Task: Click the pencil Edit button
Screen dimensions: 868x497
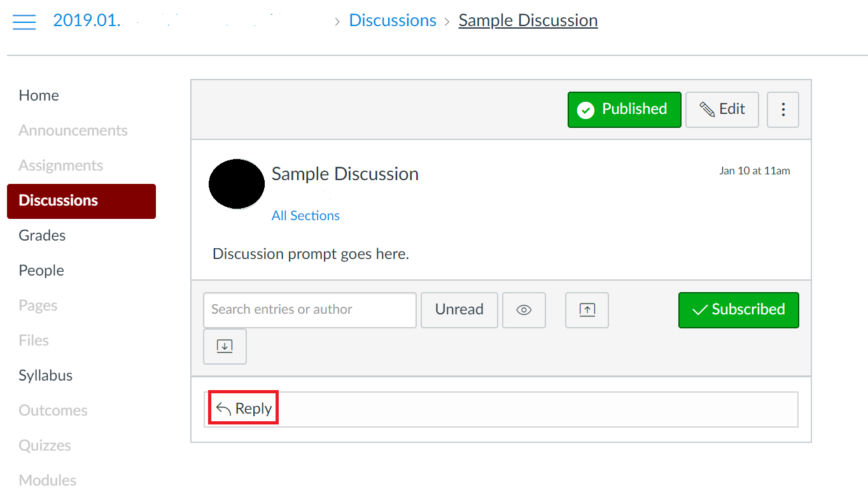Action: (722, 109)
